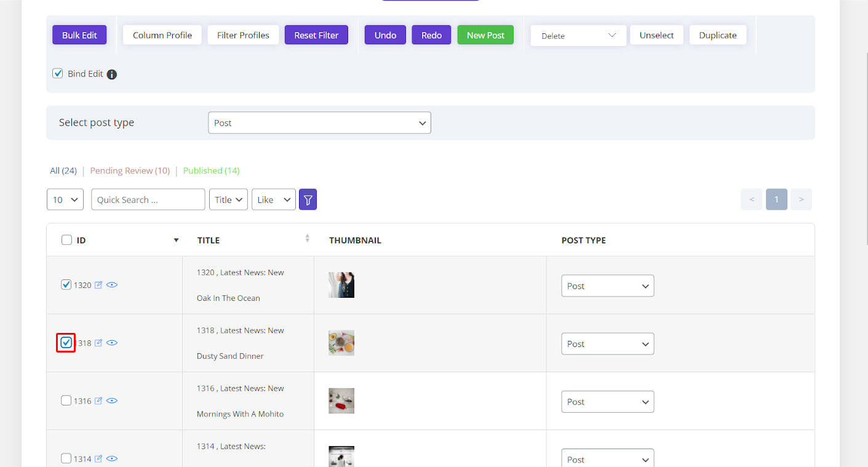Open the Like operator dropdown
Screen dimensions: 868x467
[274, 199]
